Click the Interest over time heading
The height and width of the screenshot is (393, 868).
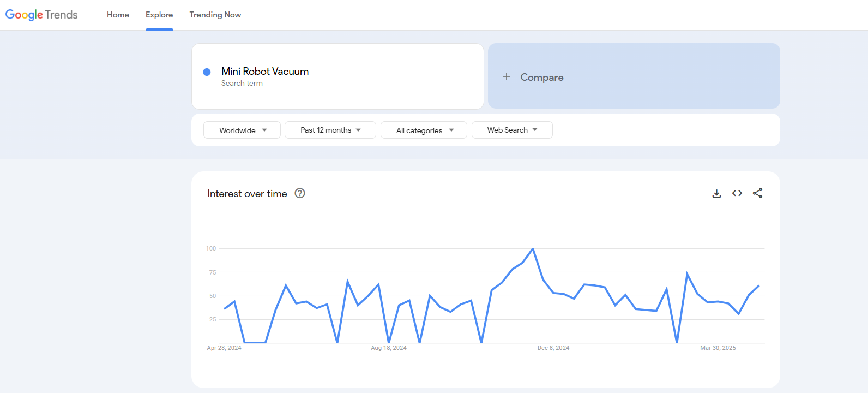pos(247,194)
